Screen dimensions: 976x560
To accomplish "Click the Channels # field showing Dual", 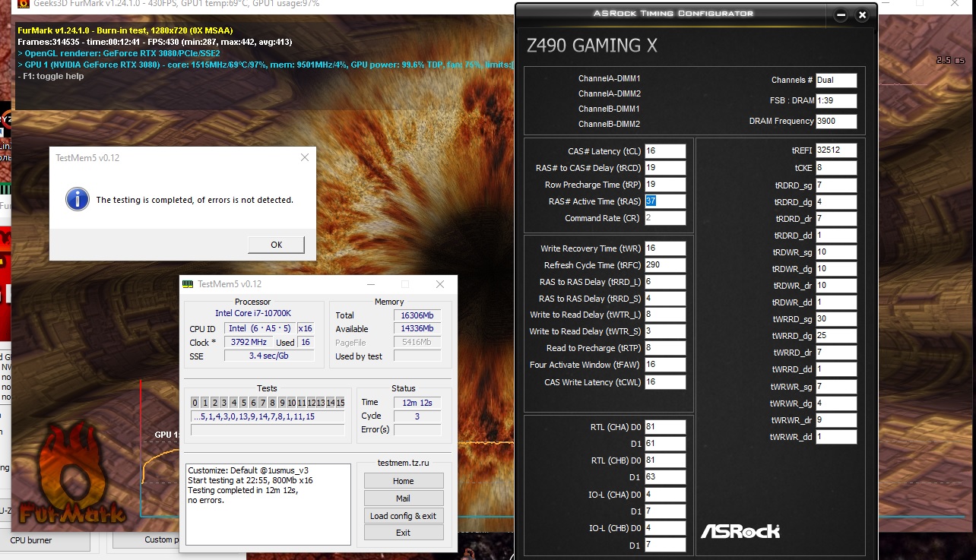I will coord(836,81).
